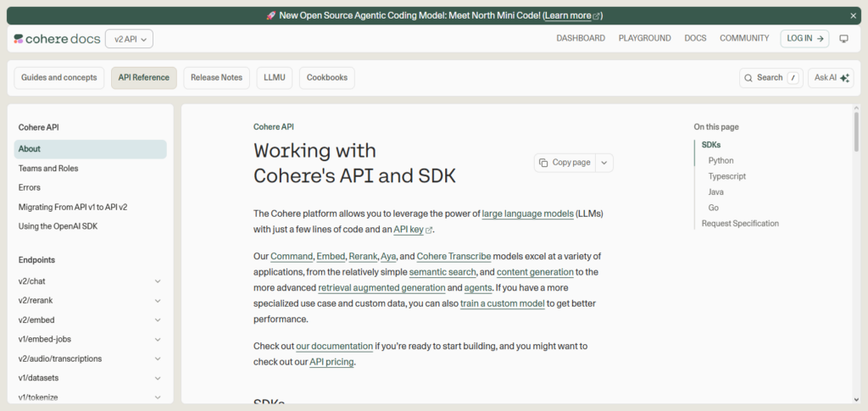Jump to Python in On this page

click(x=721, y=160)
